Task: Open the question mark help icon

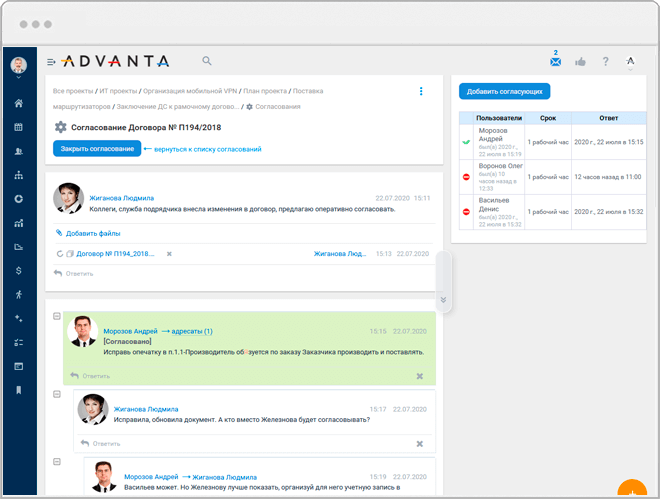Action: [605, 61]
